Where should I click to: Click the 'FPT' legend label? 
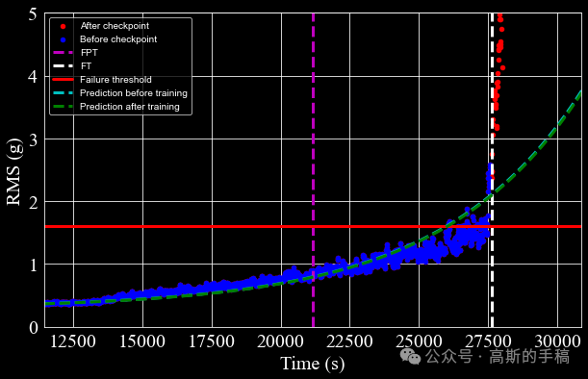tap(89, 53)
